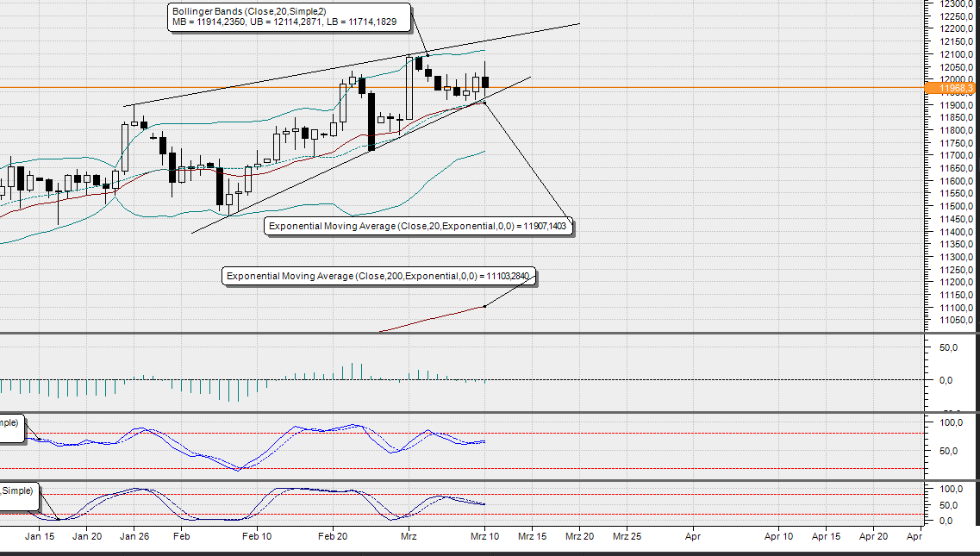Click the 100,0 label in the bottom oscillator panel
The image size is (980, 556).
[952, 489]
